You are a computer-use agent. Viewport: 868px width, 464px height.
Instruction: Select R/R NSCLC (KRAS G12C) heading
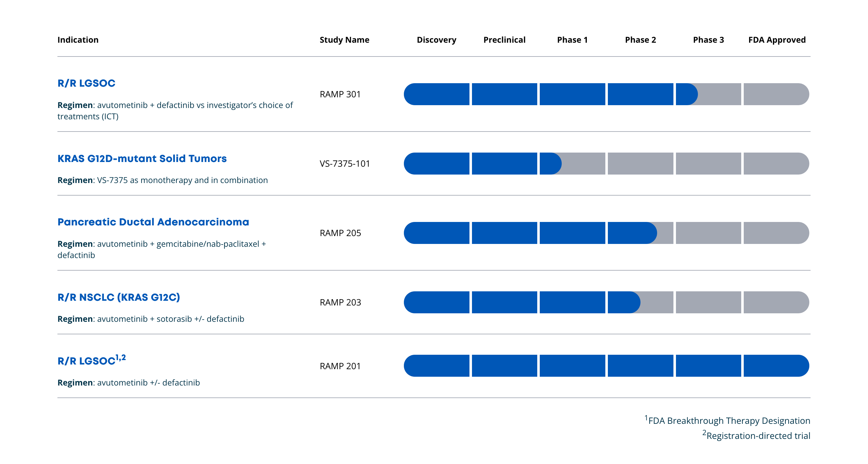click(x=119, y=297)
